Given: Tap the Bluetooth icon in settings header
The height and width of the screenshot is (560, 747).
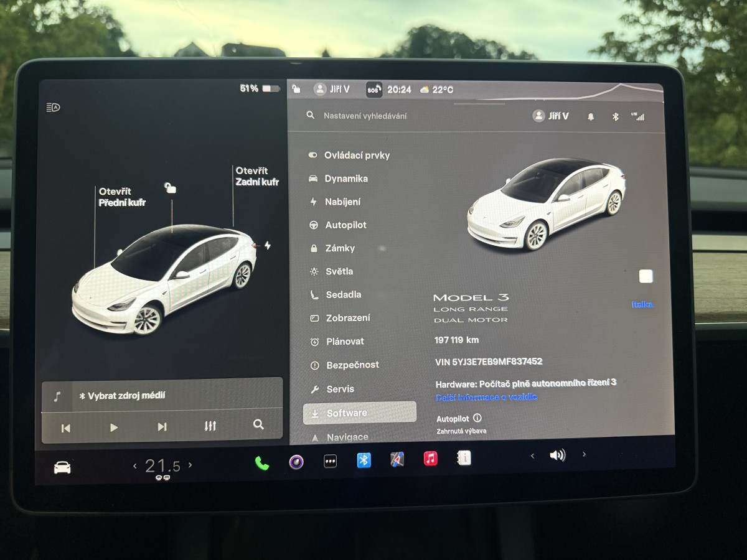Looking at the screenshot, I should coord(615,116).
